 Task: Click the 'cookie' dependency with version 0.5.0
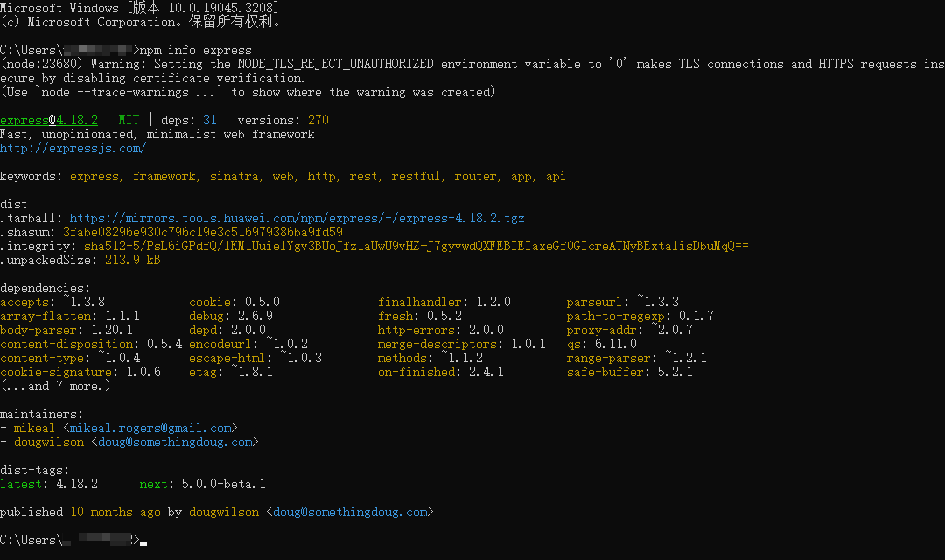(x=234, y=302)
